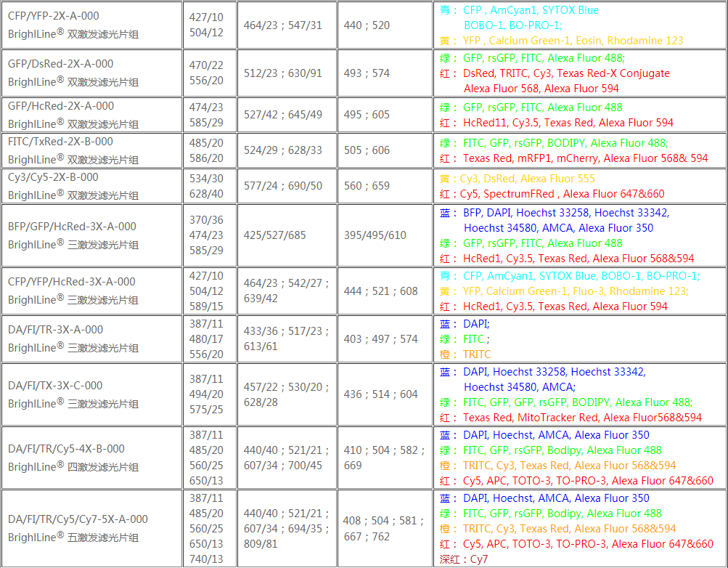
Task: Click the product name CFP/YFP-2X-A-000
Action: [54, 16]
